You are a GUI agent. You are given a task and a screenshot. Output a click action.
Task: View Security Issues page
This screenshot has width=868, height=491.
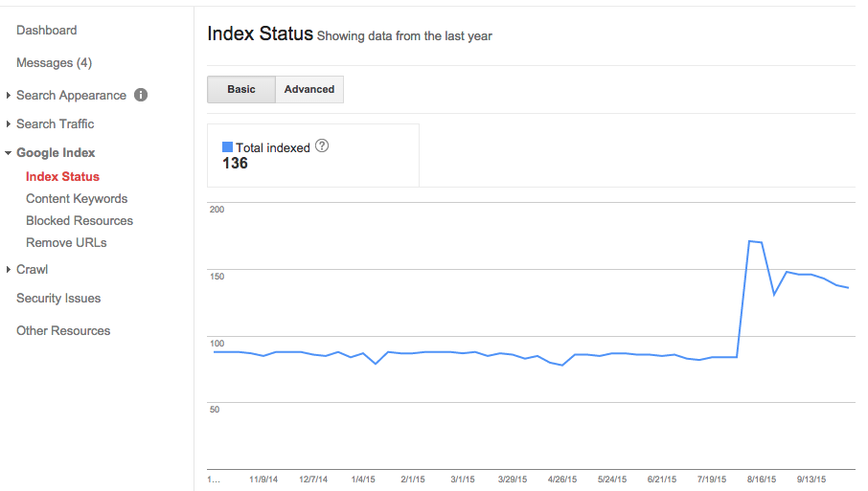58,299
